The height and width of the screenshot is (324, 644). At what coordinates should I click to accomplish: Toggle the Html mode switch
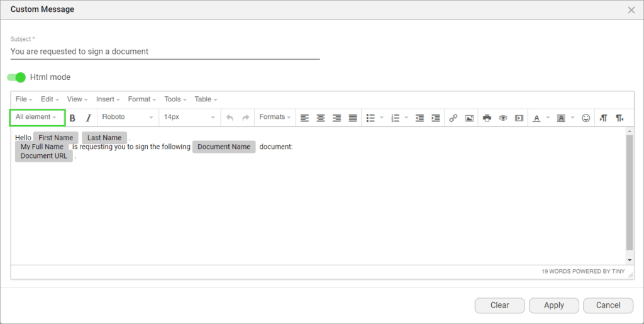coord(16,77)
